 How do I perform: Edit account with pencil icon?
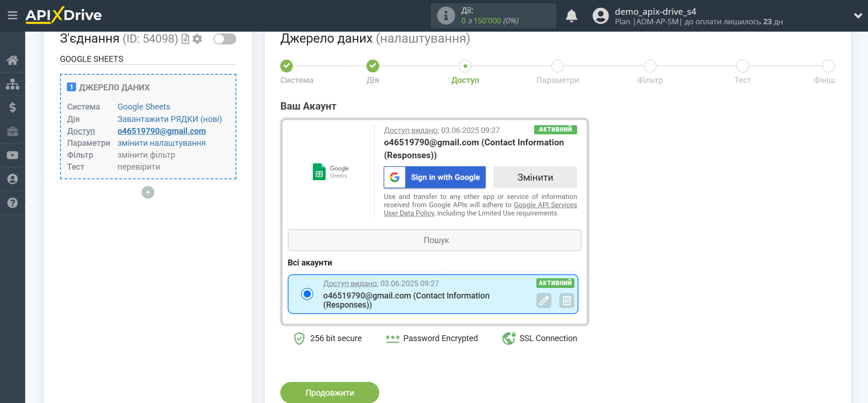pos(544,301)
